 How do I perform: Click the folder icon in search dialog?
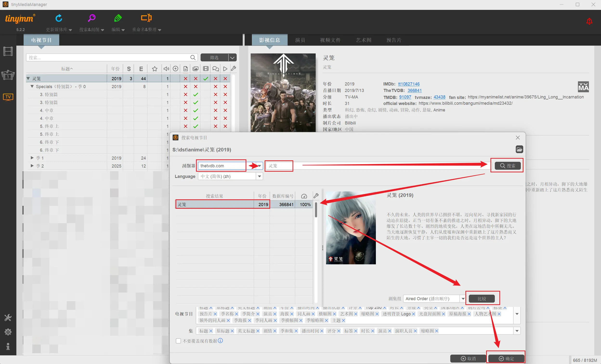tap(519, 149)
